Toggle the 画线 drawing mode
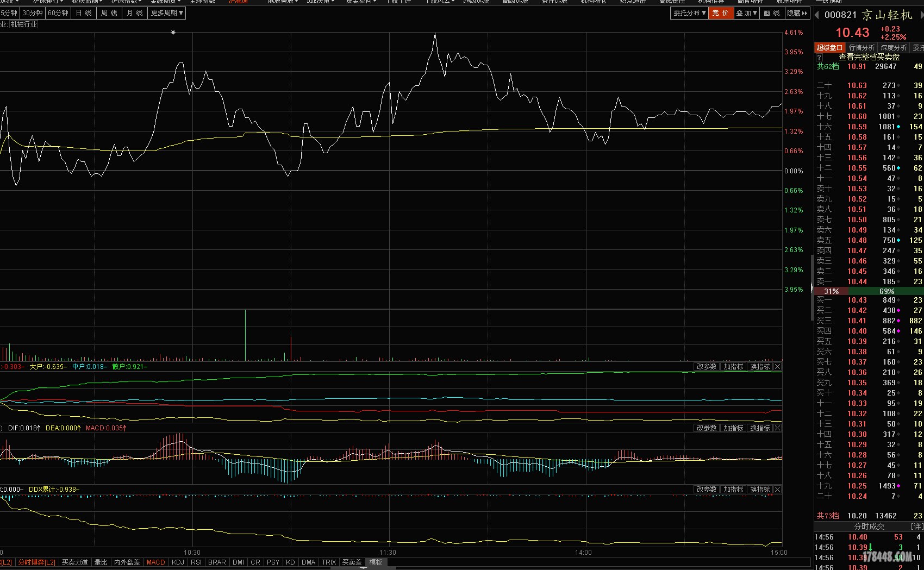 click(x=772, y=12)
